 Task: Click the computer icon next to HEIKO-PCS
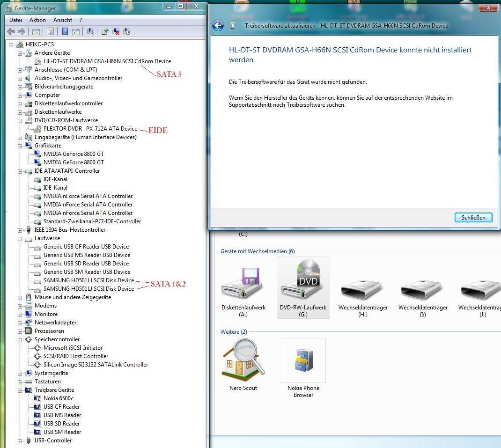(20, 44)
